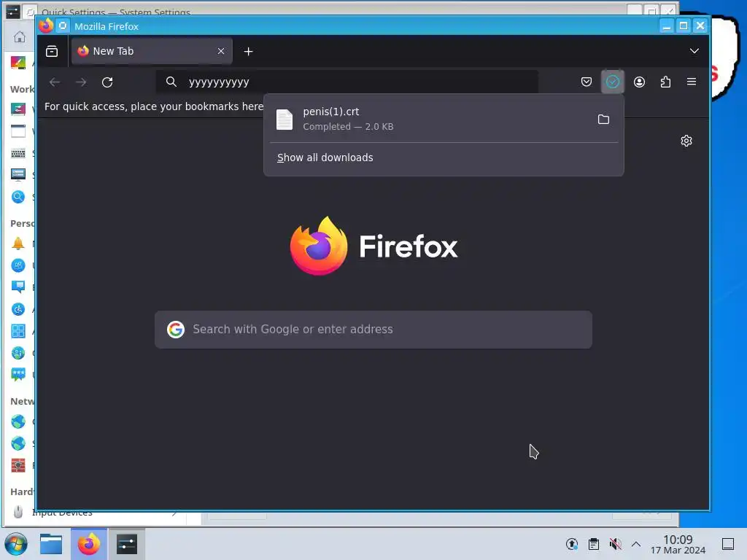747x560 pixels.
Task: Open the clipboard tray icon
Action: click(x=594, y=544)
